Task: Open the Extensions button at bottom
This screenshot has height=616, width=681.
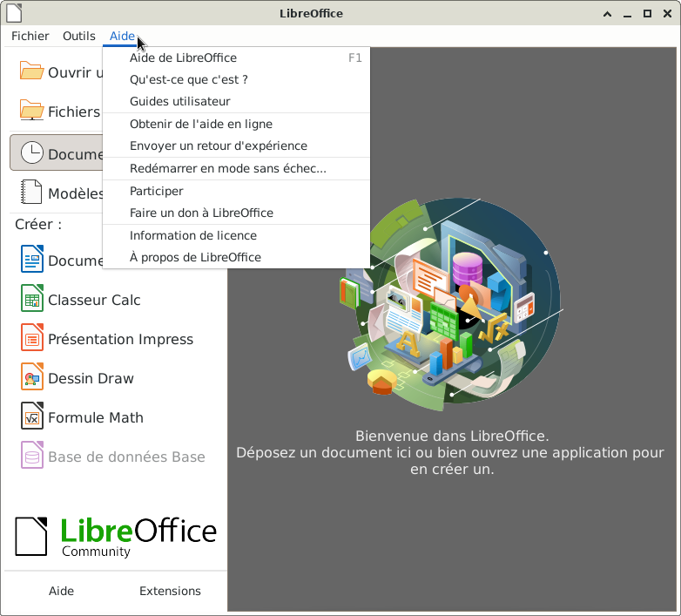Action: 170,591
